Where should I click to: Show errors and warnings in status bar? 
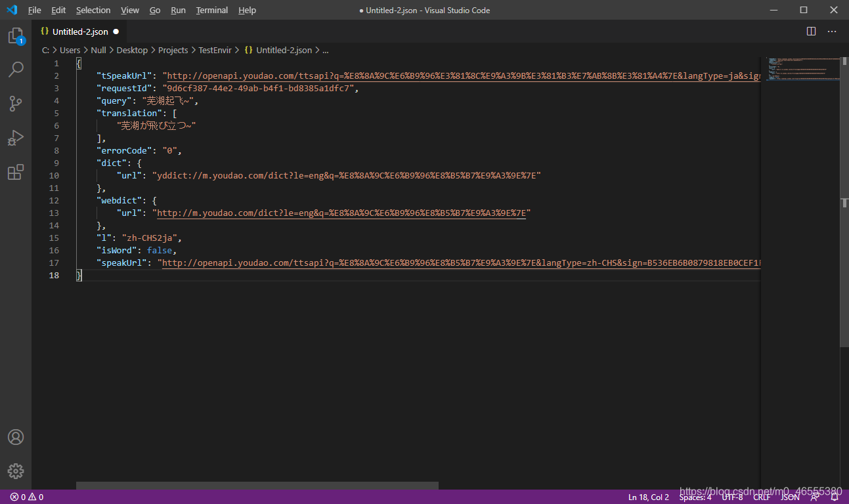[x=27, y=497]
